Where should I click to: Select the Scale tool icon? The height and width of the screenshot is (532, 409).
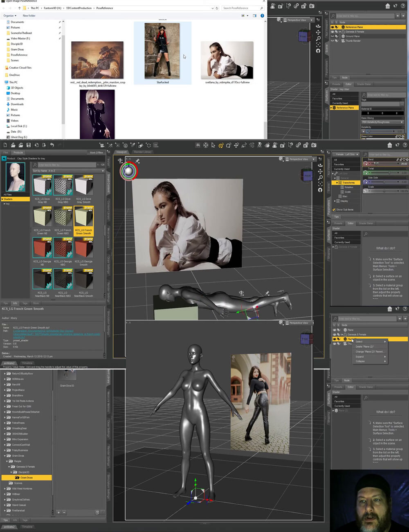[244, 145]
